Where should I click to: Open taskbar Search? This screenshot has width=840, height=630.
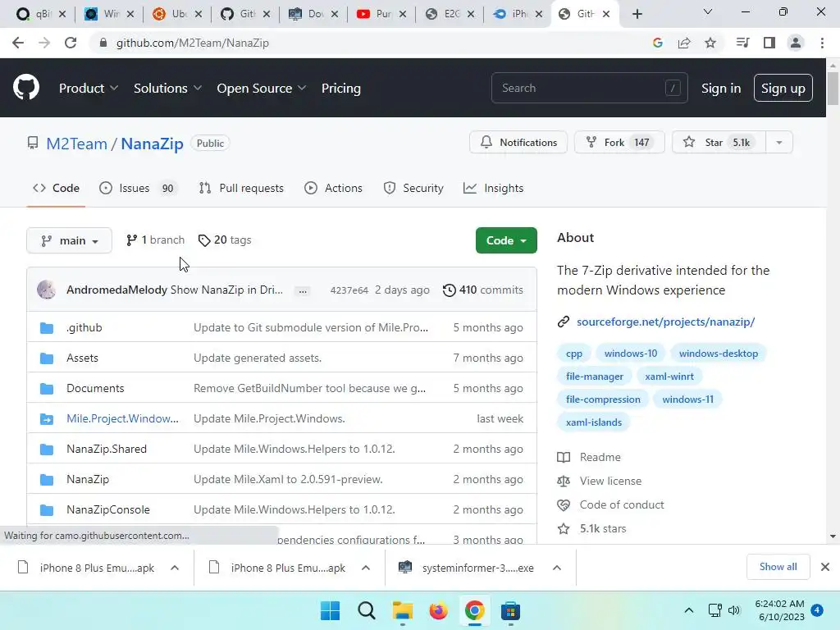367,610
